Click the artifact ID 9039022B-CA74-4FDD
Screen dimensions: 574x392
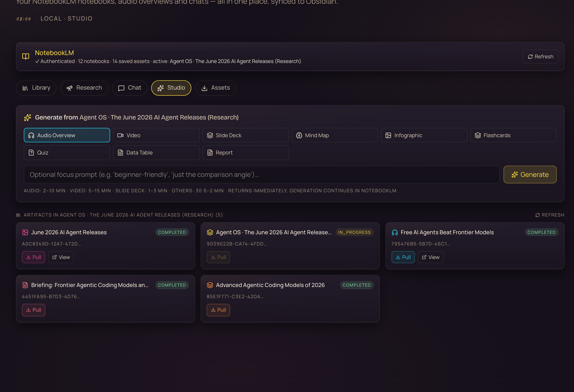237,244
